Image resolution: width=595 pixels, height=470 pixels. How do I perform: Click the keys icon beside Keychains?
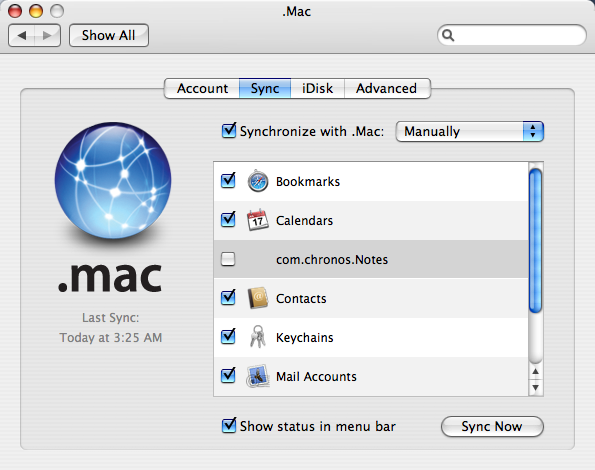258,336
